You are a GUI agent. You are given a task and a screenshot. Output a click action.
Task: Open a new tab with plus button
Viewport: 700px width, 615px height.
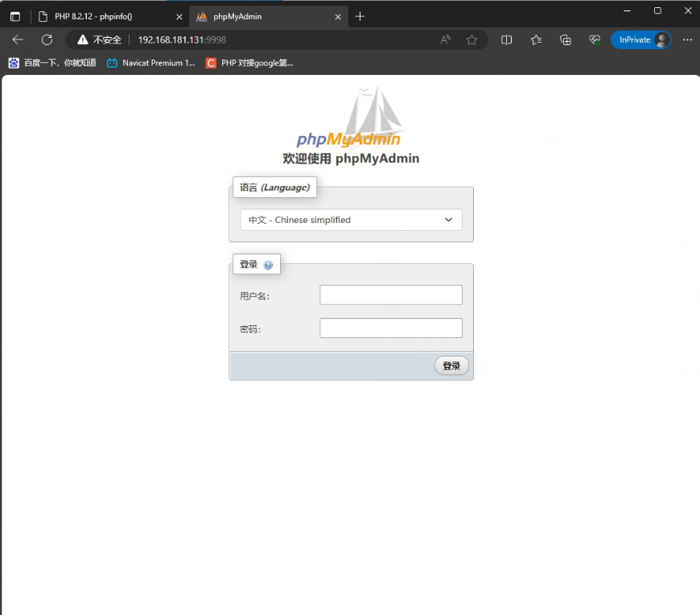(360, 17)
